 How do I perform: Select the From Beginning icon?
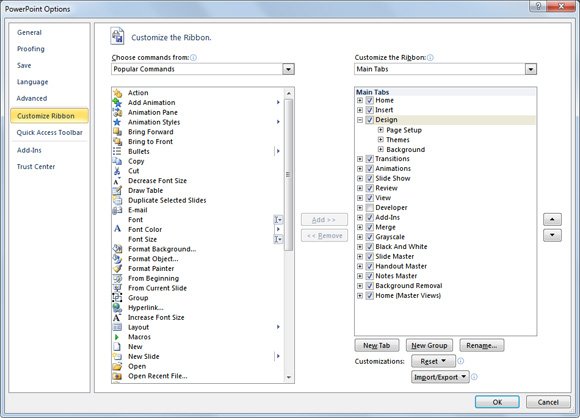(x=117, y=278)
